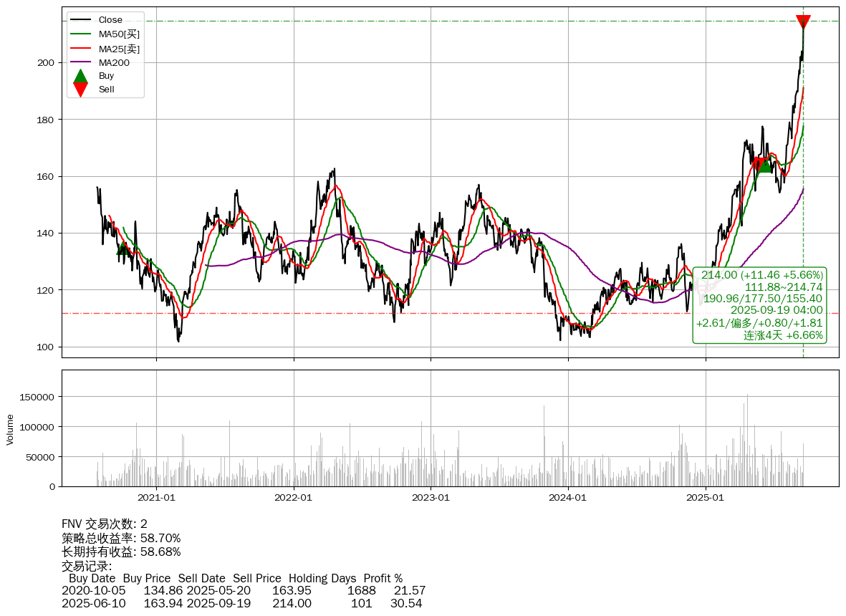Image resolution: width=846 pixels, height=616 pixels.
Task: Click the 2023-01 x-axis tick label
Action: tap(431, 498)
